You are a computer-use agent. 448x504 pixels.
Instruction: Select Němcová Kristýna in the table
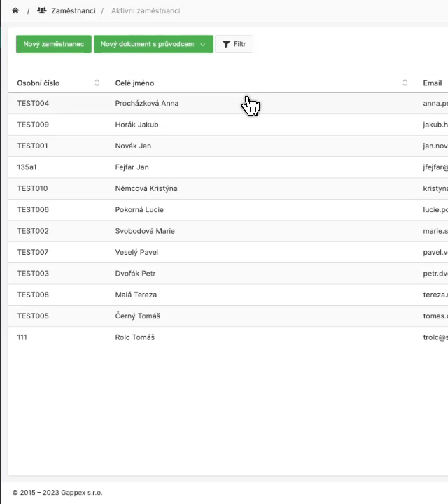(146, 188)
